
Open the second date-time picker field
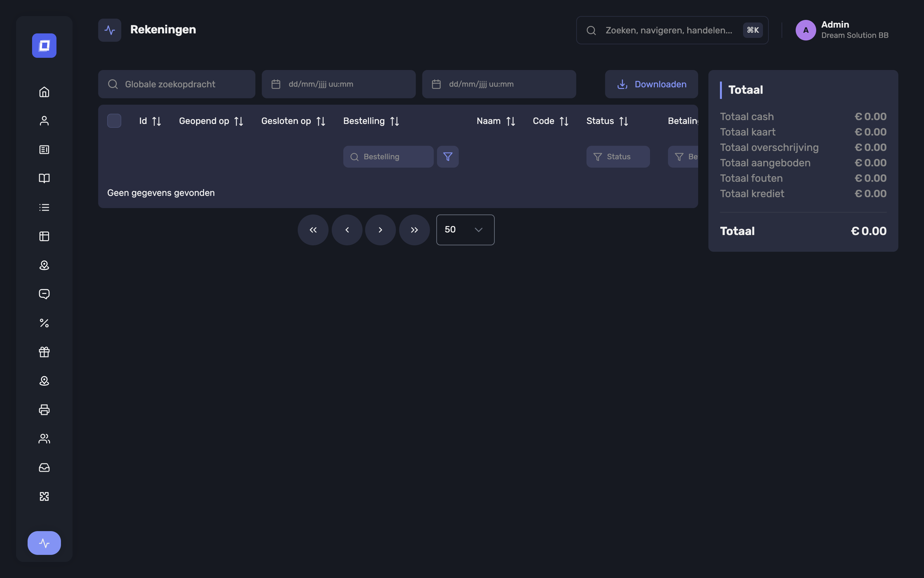pyautogui.click(x=499, y=84)
